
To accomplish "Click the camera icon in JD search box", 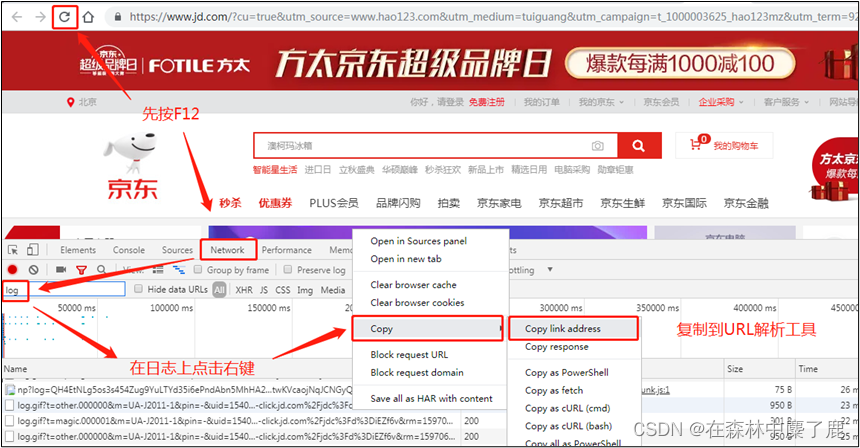I will coord(597,146).
